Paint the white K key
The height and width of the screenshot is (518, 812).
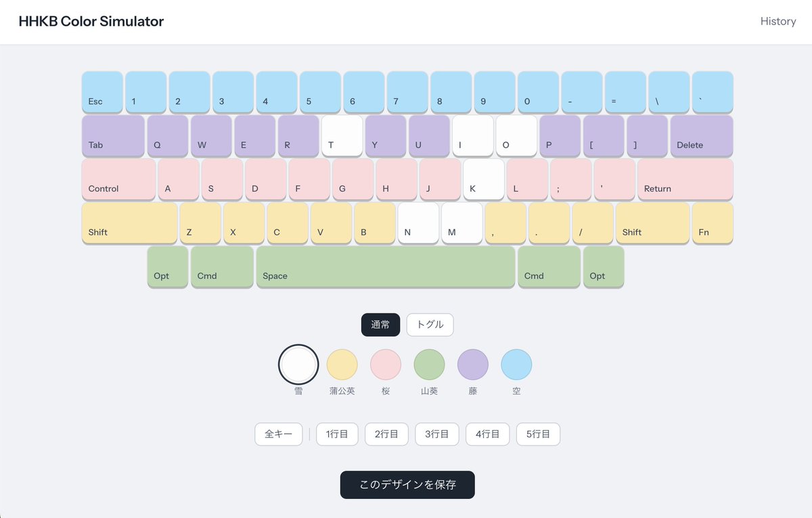click(x=484, y=179)
